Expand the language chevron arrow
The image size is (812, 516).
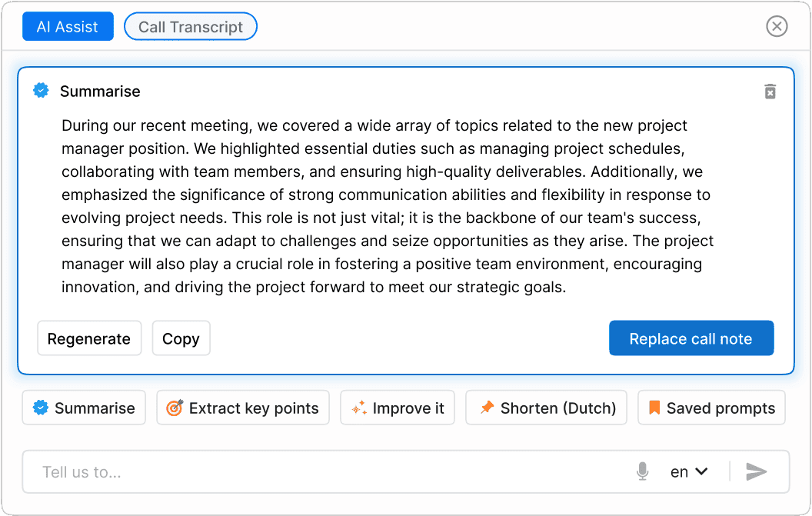pos(701,471)
